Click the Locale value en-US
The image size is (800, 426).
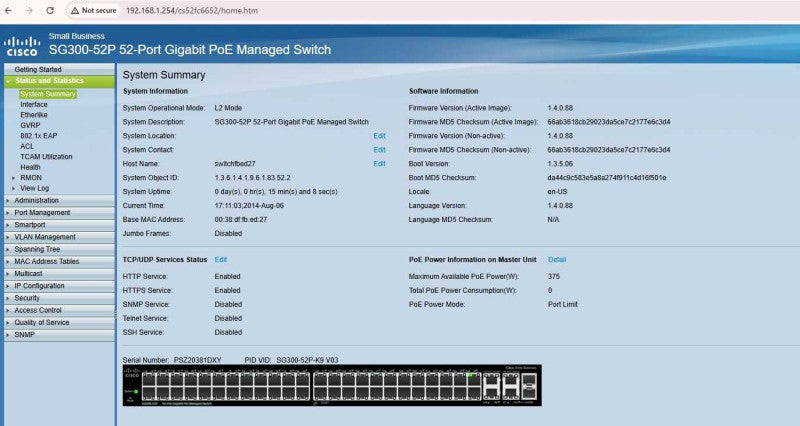tap(557, 192)
